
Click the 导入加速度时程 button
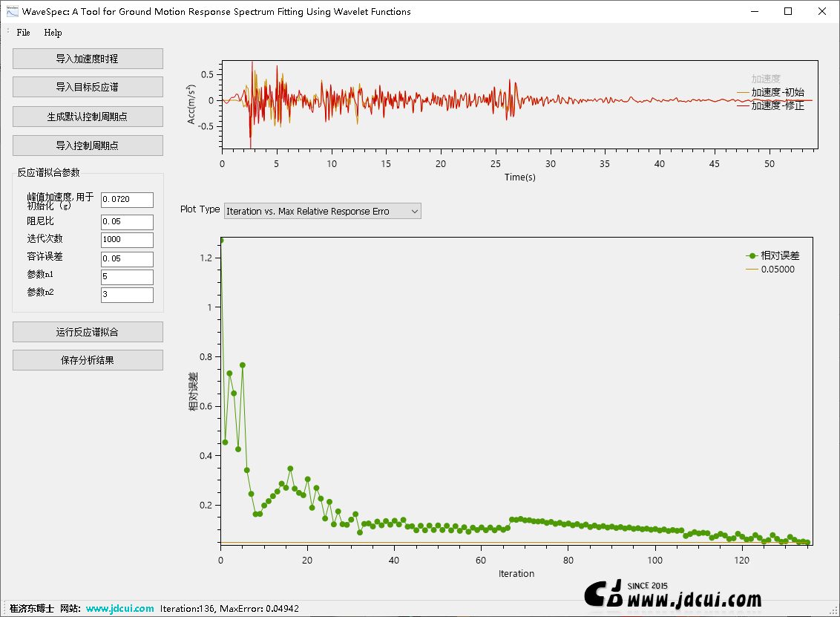coord(88,59)
